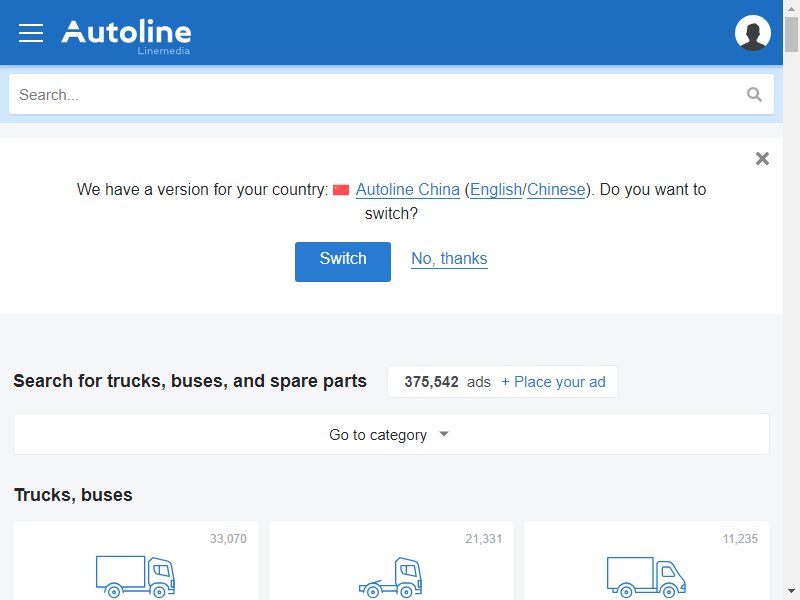The height and width of the screenshot is (600, 800).
Task: Open the hamburger navigation menu
Action: click(x=31, y=33)
